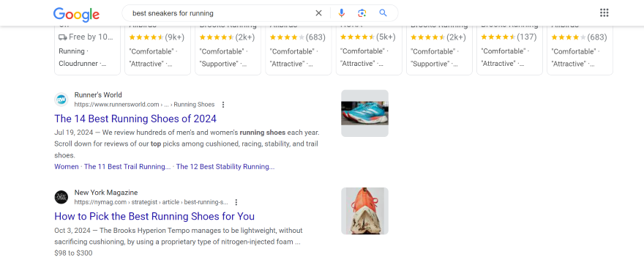Image resolution: width=644 pixels, height=279 pixels.
Task: Open the Google apps grid
Action: [x=604, y=12]
